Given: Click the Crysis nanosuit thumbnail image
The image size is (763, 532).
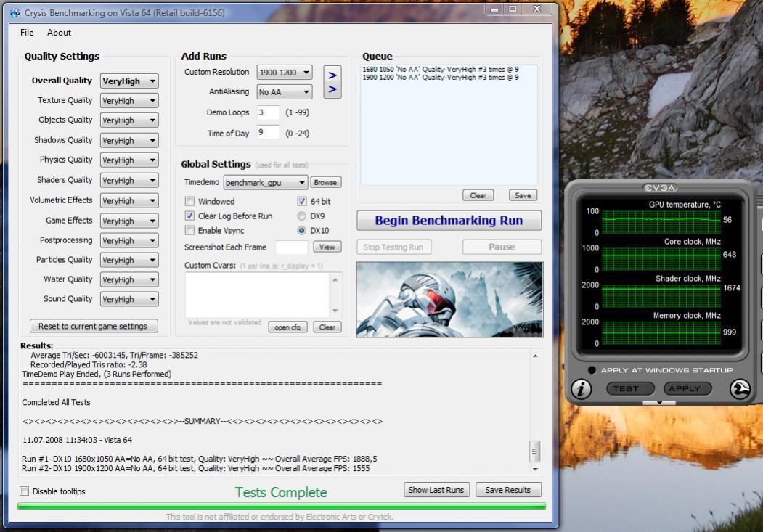Looking at the screenshot, I should click(449, 300).
